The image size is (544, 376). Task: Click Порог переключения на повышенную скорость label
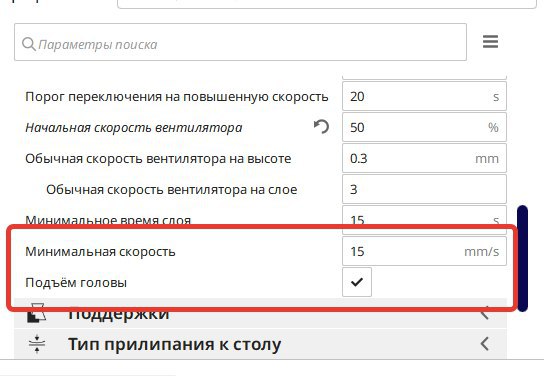tap(177, 97)
